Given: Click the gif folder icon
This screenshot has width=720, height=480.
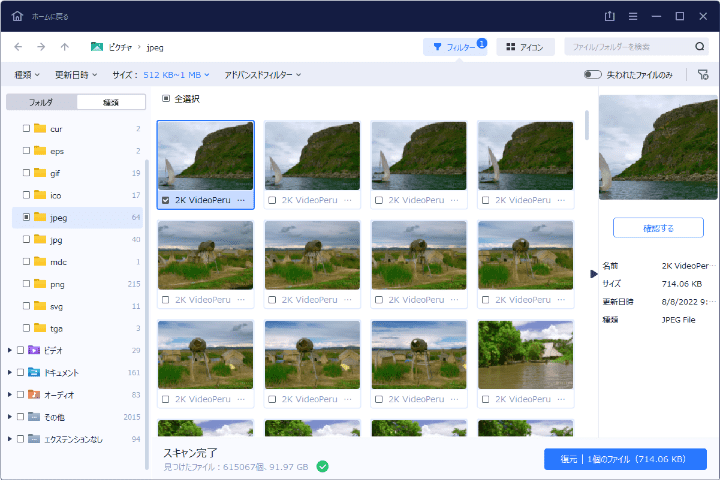Looking at the screenshot, I should coord(40,173).
